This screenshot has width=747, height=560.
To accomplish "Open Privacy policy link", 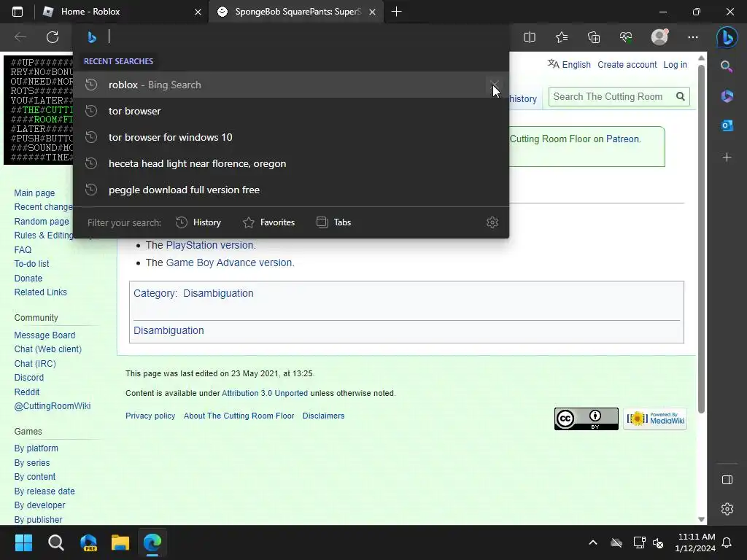I will click(x=150, y=416).
